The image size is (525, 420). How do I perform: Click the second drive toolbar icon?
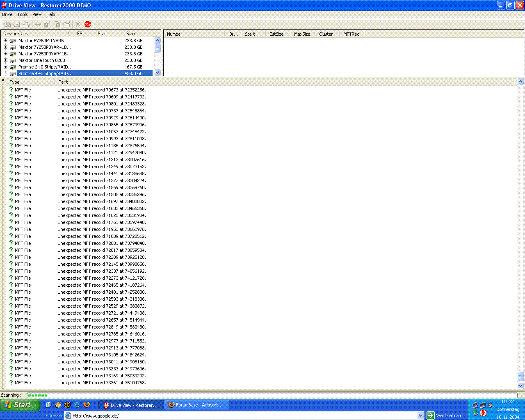coord(17,24)
